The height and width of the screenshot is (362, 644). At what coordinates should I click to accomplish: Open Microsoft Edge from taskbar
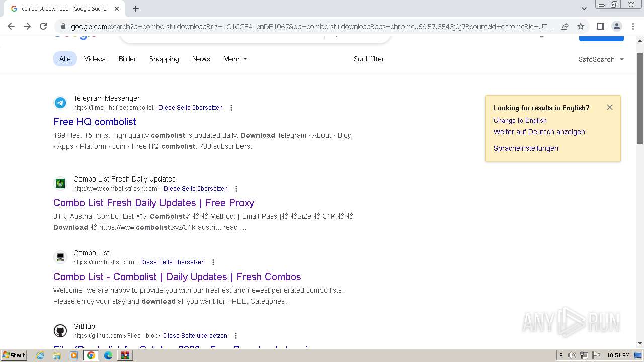pos(108,355)
